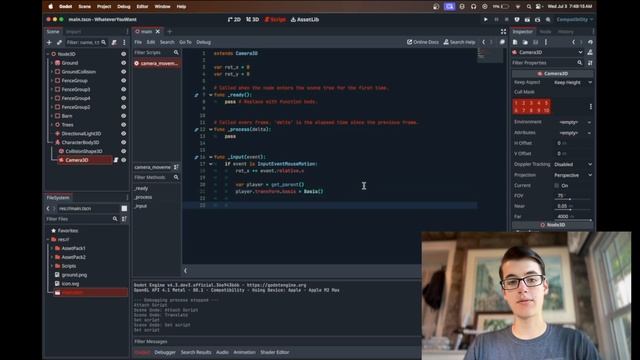Expand the Trees node children
Viewport: 640px width, 360px height.
click(x=52, y=125)
